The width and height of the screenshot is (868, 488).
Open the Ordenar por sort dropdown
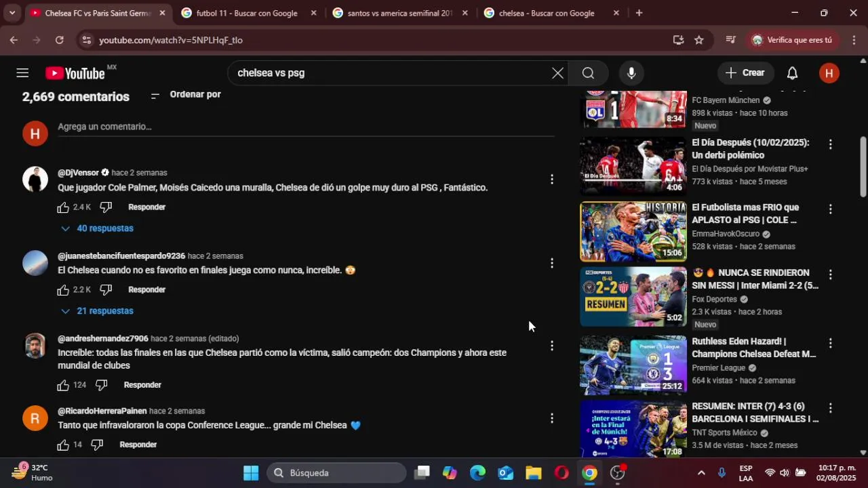point(186,95)
